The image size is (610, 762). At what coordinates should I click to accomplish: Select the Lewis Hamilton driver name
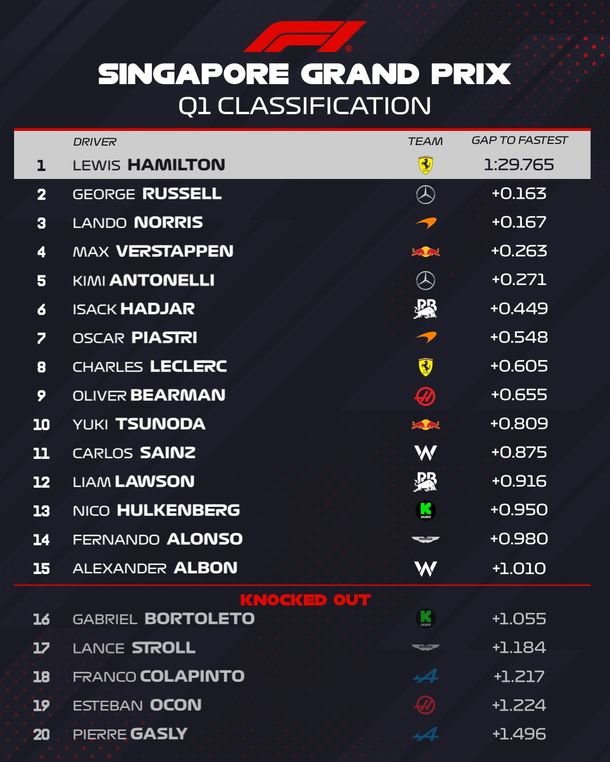tap(149, 165)
